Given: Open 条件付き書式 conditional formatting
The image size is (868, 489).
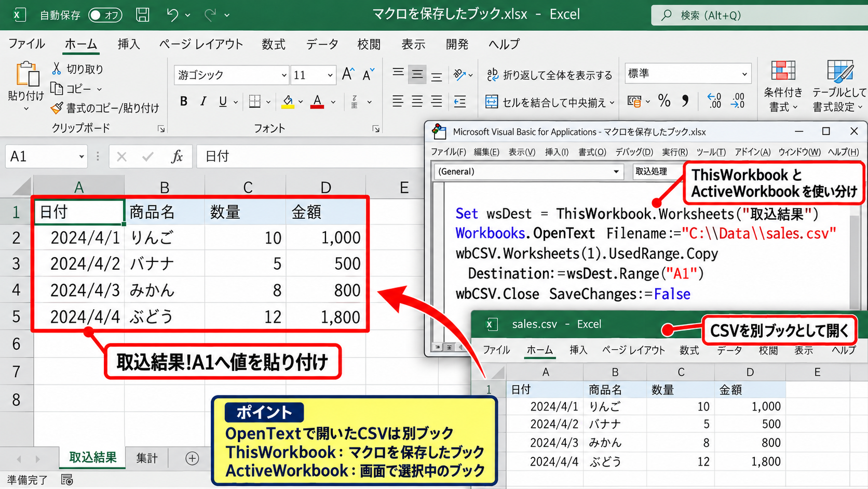Looking at the screenshot, I should coord(783,86).
